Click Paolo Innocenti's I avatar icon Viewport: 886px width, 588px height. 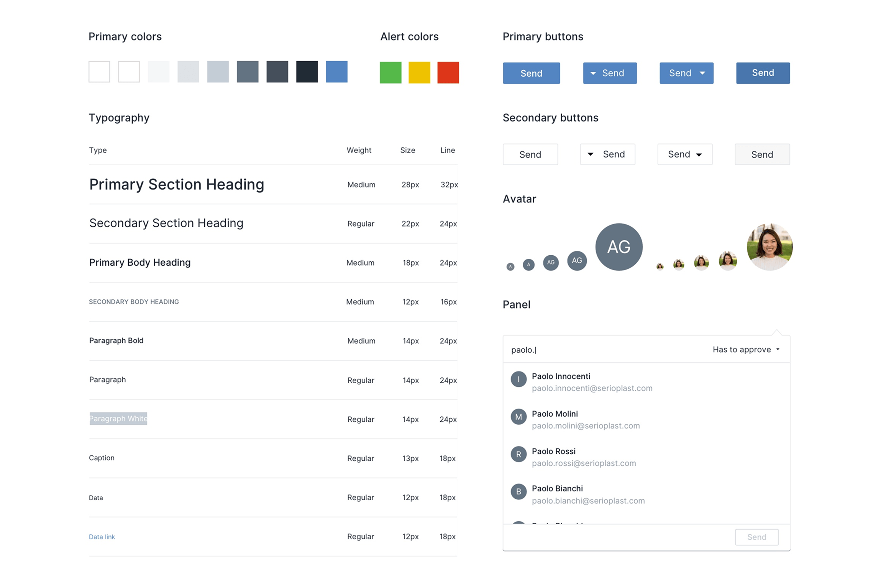point(518,379)
